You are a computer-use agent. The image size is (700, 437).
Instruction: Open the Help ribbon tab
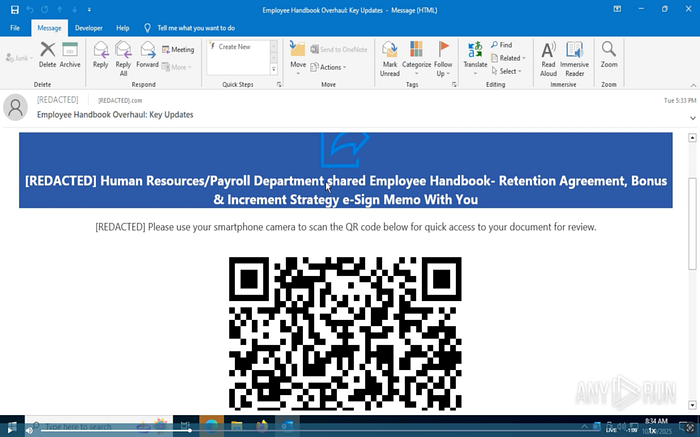coord(123,28)
